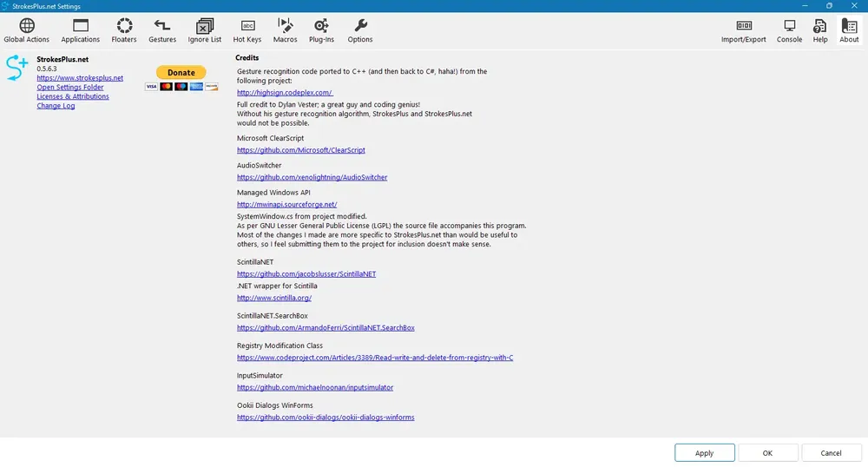This screenshot has height=467, width=868.
Task: Go to the Ignore List section
Action: pyautogui.click(x=204, y=30)
